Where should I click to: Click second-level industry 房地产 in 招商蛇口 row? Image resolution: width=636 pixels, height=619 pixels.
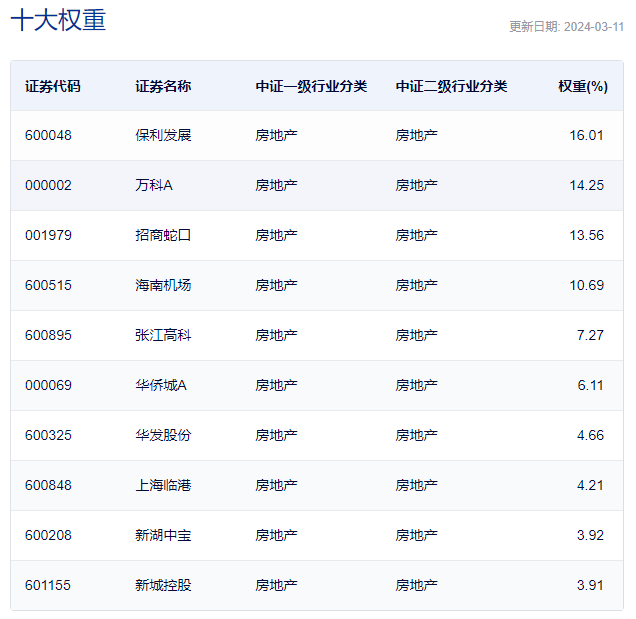[417, 235]
